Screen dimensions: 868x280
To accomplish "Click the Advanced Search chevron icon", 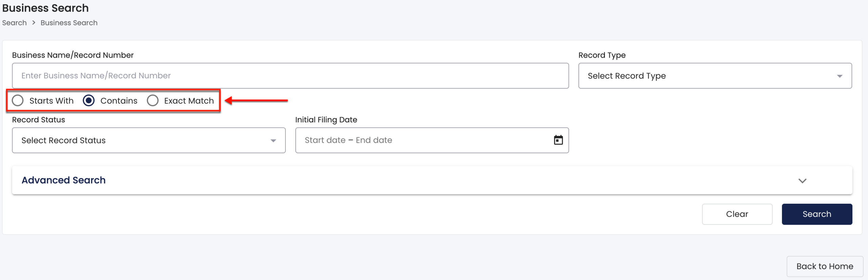I will (802, 181).
